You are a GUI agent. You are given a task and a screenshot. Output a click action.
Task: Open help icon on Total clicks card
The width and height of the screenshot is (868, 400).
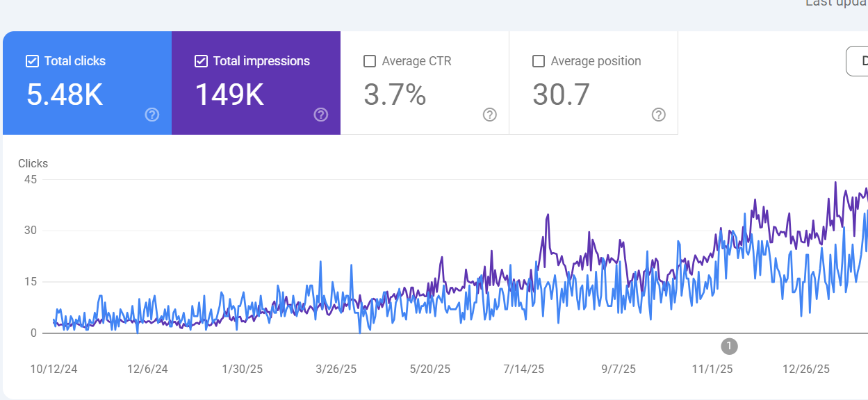pos(152,115)
